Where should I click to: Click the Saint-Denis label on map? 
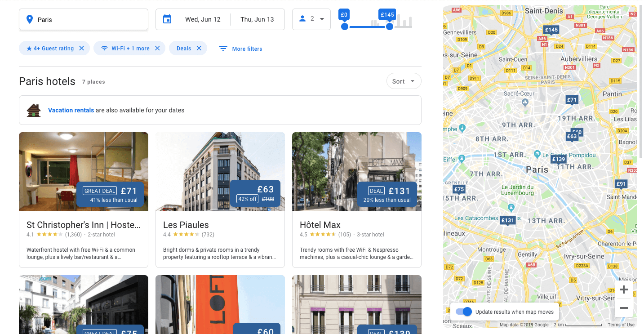click(544, 11)
